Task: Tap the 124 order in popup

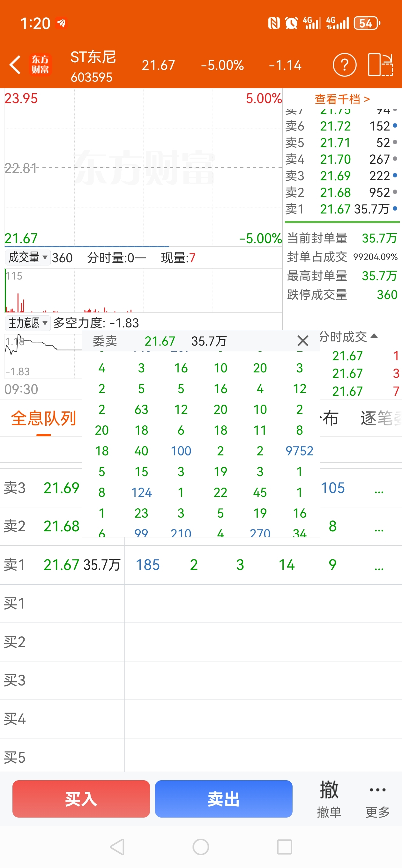Action: pos(141,492)
